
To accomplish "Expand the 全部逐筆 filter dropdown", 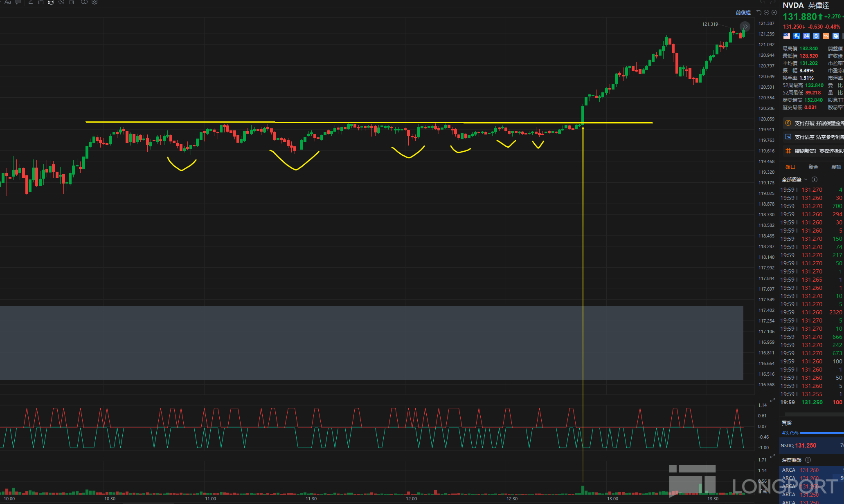I will click(x=794, y=179).
